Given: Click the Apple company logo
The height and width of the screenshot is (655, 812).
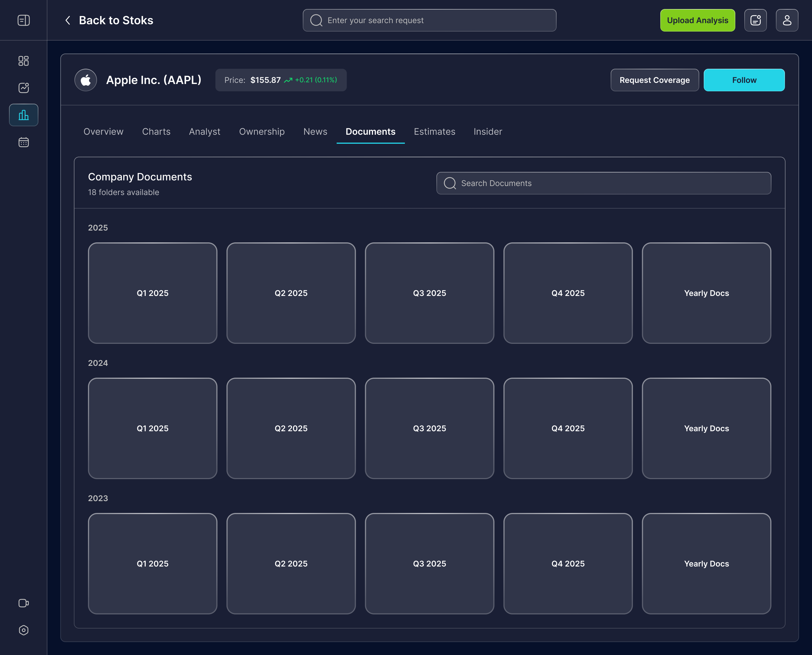Looking at the screenshot, I should pyautogui.click(x=86, y=80).
